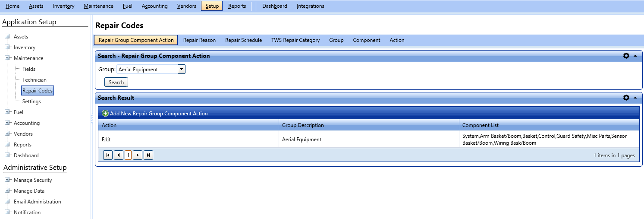The height and width of the screenshot is (219, 644).
Task: Expand the Manage Security tree node
Action: (x=7, y=180)
